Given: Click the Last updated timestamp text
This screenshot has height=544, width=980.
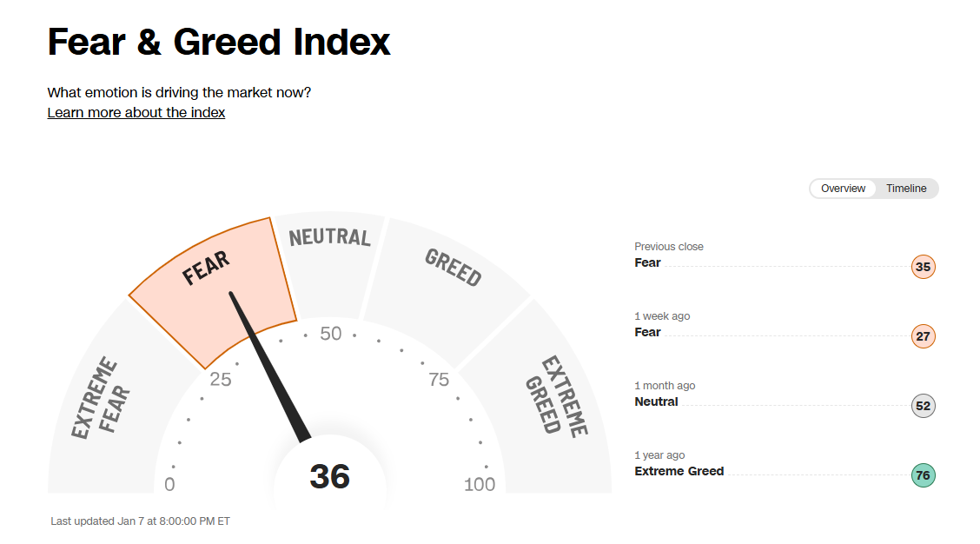Looking at the screenshot, I should (x=140, y=521).
